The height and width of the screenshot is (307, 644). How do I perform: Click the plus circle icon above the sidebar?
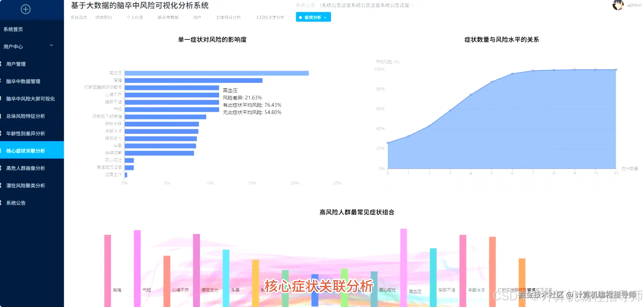click(26, 9)
